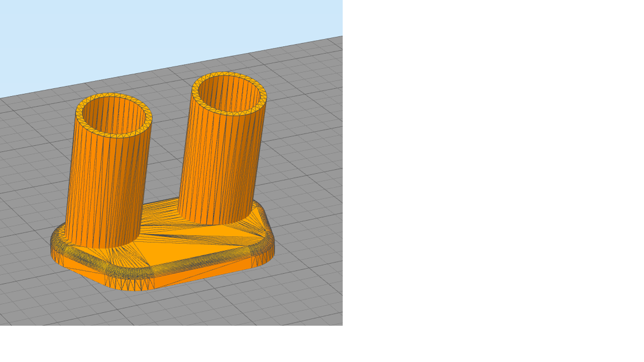Select the base's densely meshed front-left corner
Image resolution: width=644 pixels, height=362 pixels.
click(x=130, y=278)
